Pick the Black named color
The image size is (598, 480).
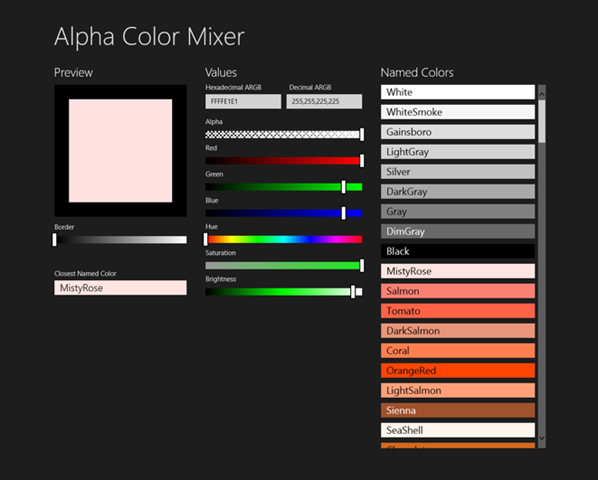click(x=458, y=251)
